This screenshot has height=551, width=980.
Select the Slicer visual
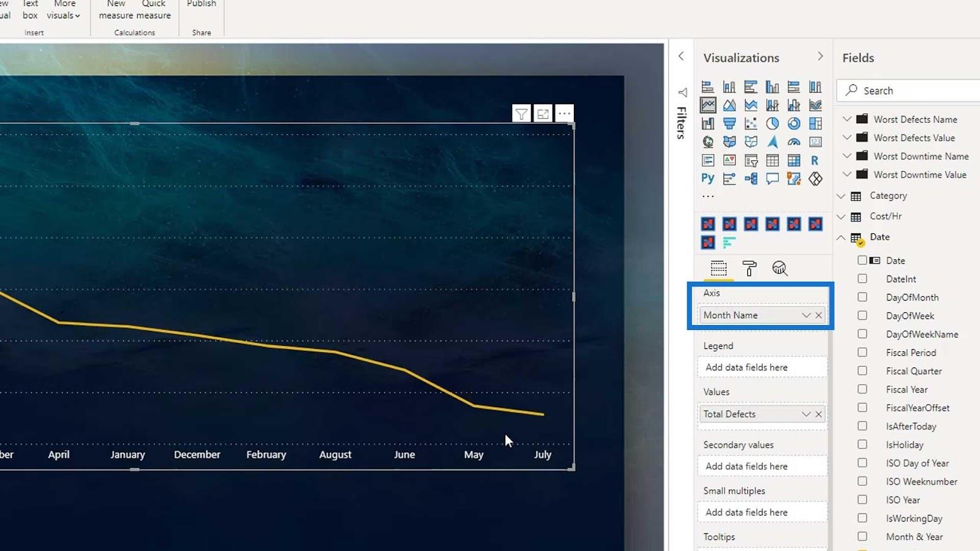(x=751, y=160)
